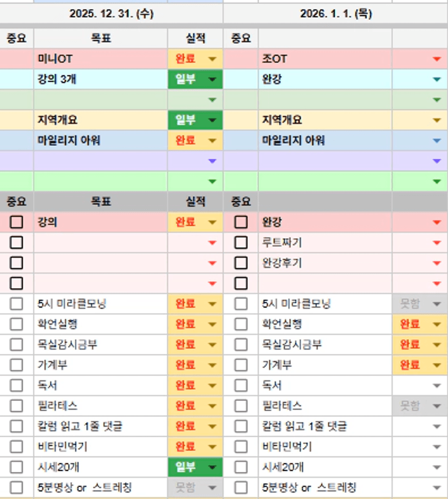Open the 미니OT status dropdown
The image size is (448, 499).
pyautogui.click(x=212, y=59)
